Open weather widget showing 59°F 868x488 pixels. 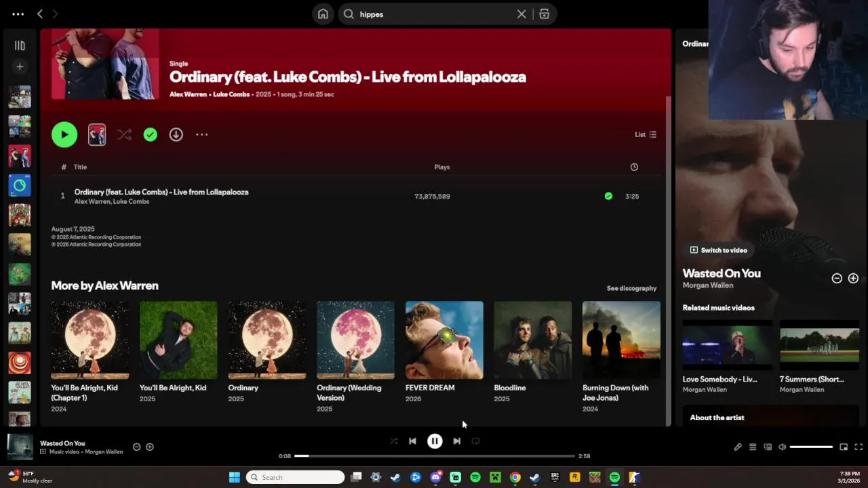pos(30,477)
